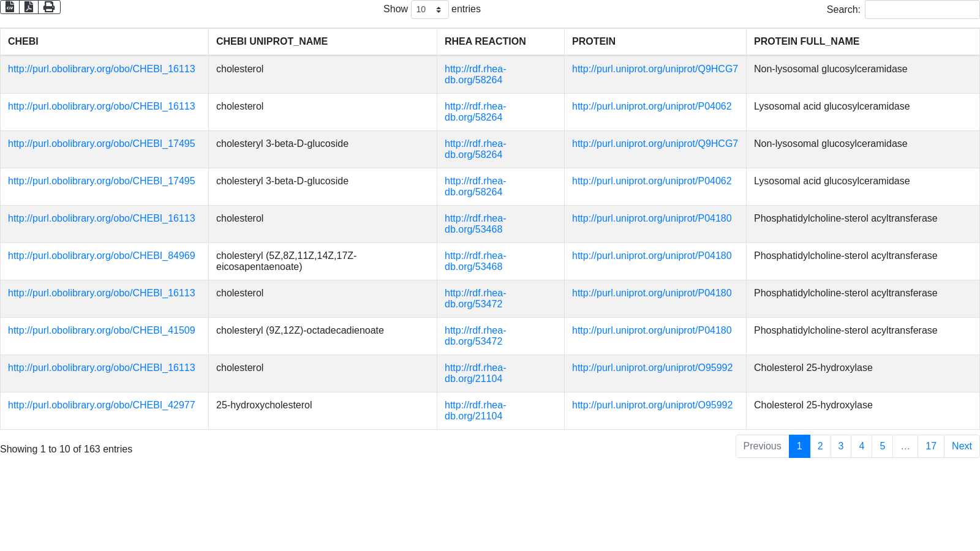Open the entries-per-page dropdown
The height and width of the screenshot is (551, 980).
(x=429, y=10)
